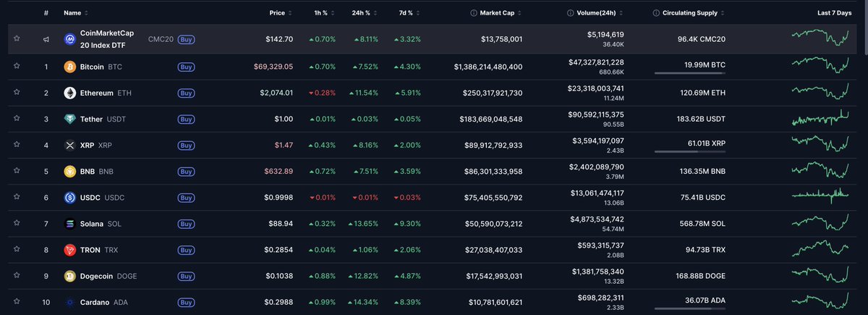Sort table by 24h % column
Image resolution: width=868 pixels, height=315 pixels.
tap(364, 13)
